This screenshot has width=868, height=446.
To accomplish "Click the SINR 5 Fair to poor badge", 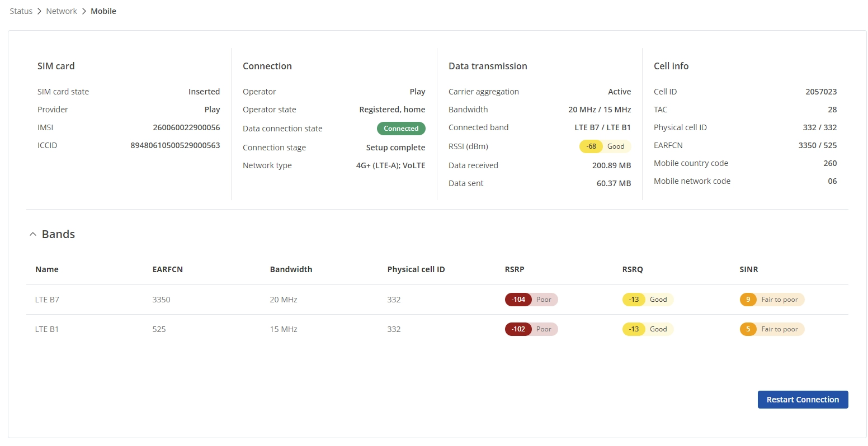I will [771, 329].
